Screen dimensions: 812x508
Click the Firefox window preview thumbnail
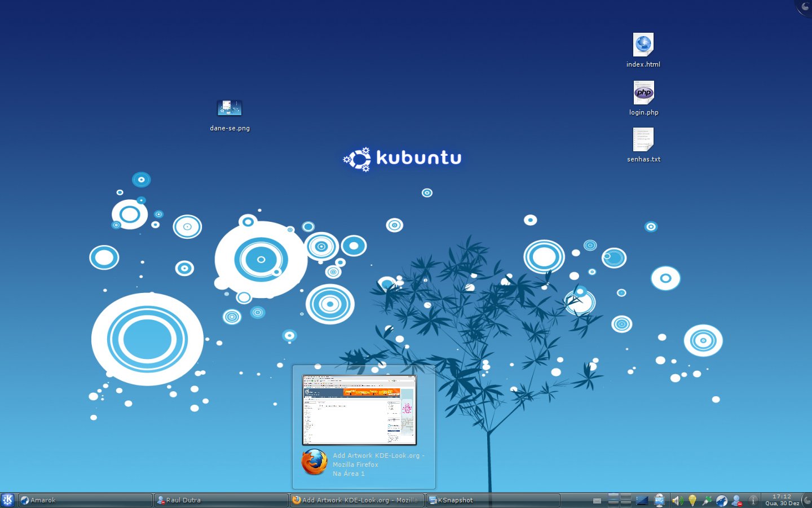(x=359, y=410)
